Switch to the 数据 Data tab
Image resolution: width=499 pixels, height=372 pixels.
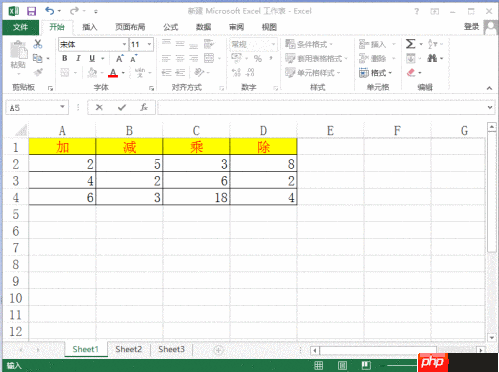[x=203, y=27]
